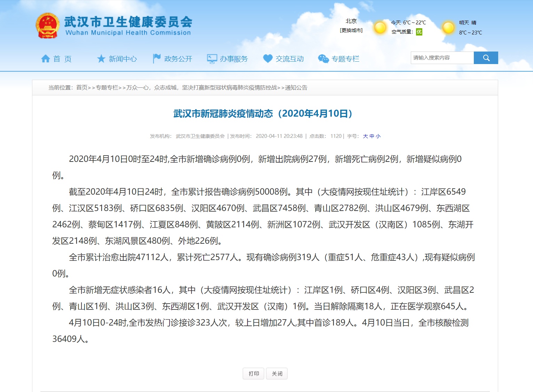Set font size to 小
The image size is (533, 392).
[378, 136]
